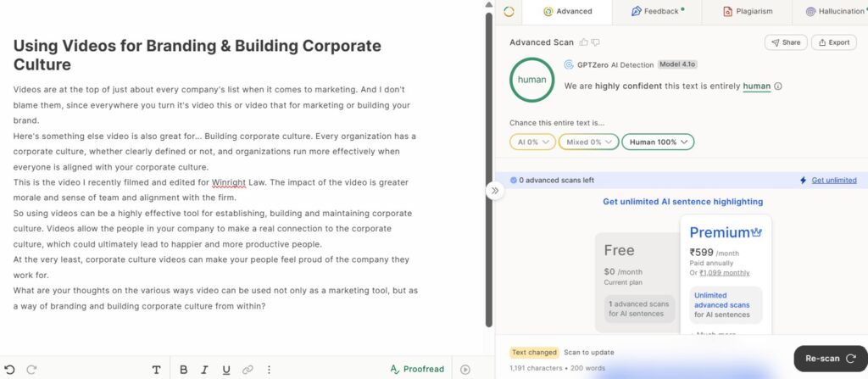Toggle italic formatting
The image size is (868, 379).
(205, 370)
